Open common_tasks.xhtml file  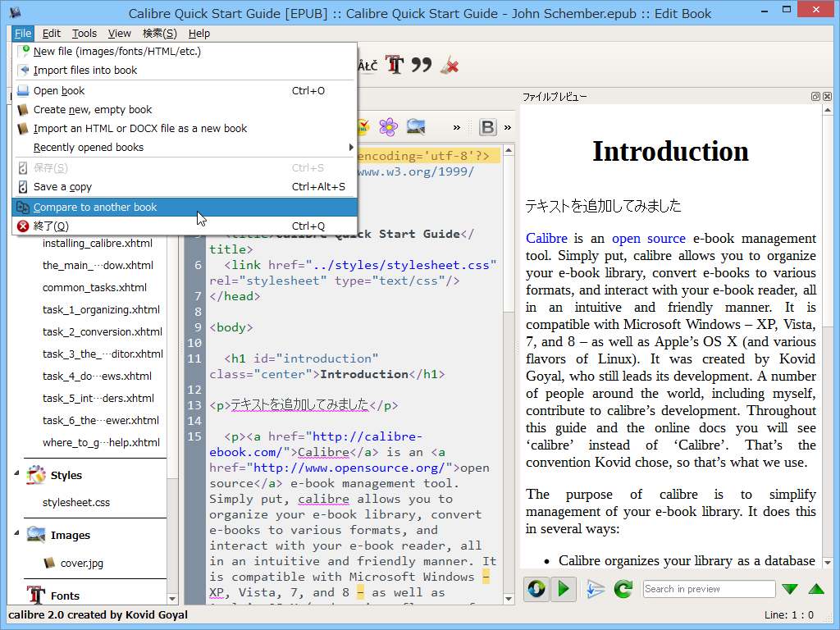tap(95, 288)
